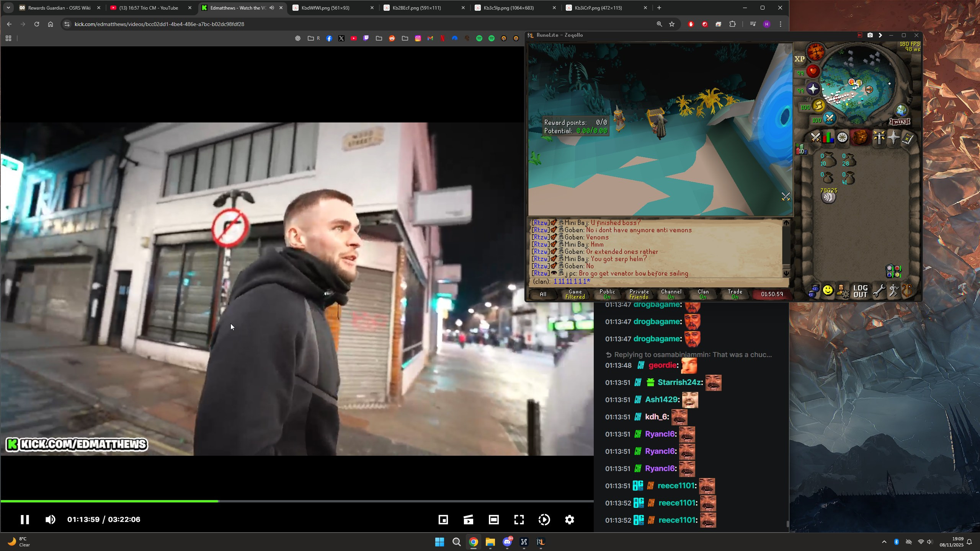Open the Emotes tab icon

(893, 291)
